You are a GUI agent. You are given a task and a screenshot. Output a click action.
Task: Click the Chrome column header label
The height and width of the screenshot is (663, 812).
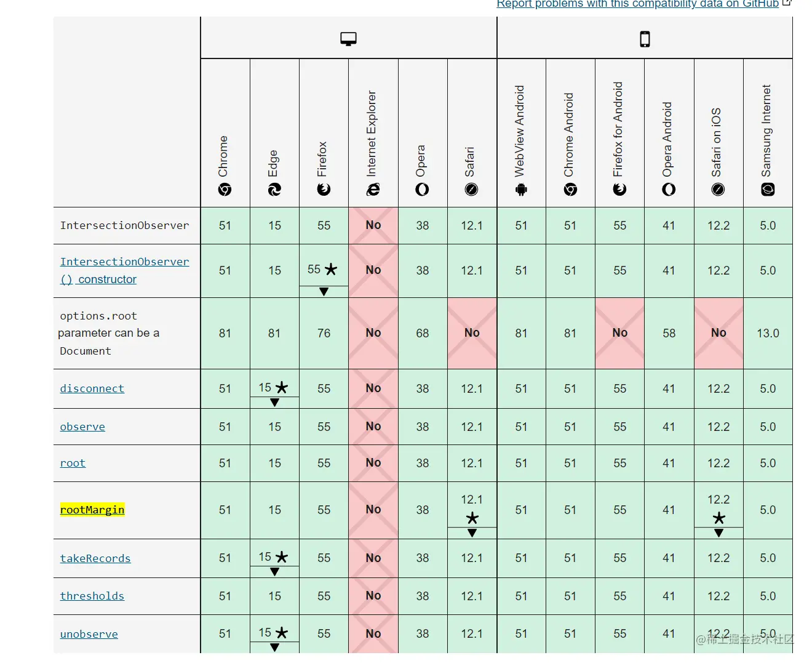point(223,156)
